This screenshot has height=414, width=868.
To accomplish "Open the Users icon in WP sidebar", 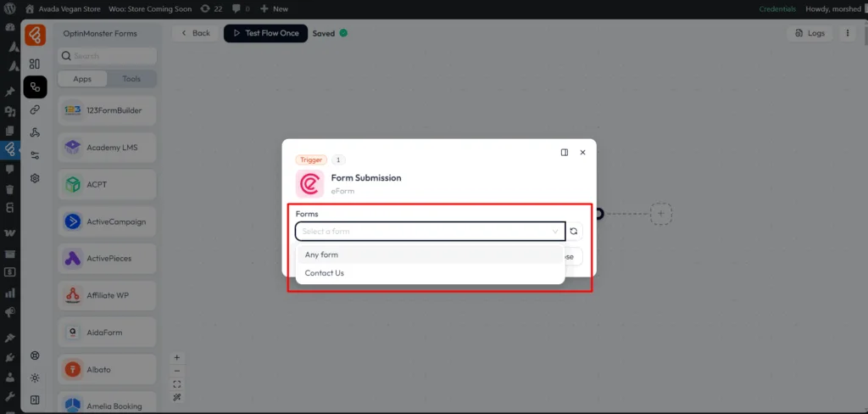I will click(x=9, y=378).
